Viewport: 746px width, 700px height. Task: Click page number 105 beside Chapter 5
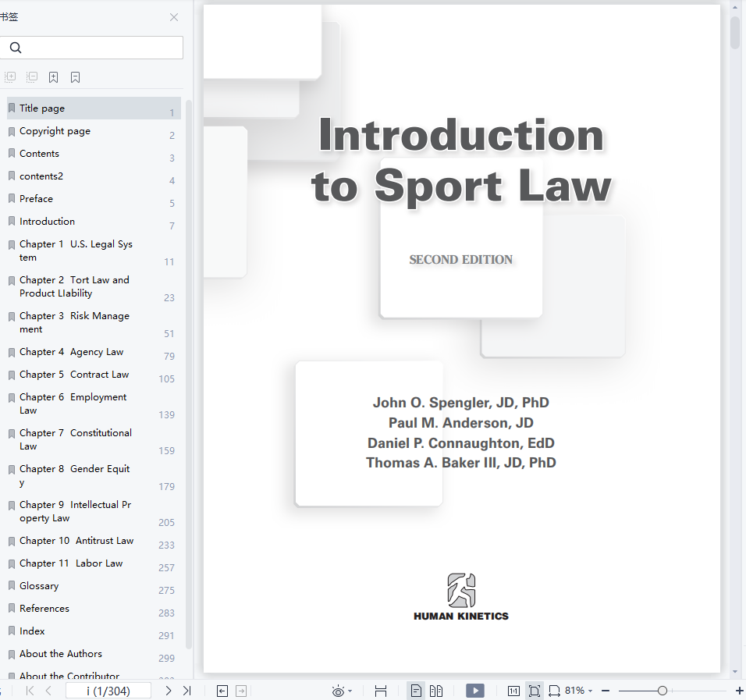166,378
